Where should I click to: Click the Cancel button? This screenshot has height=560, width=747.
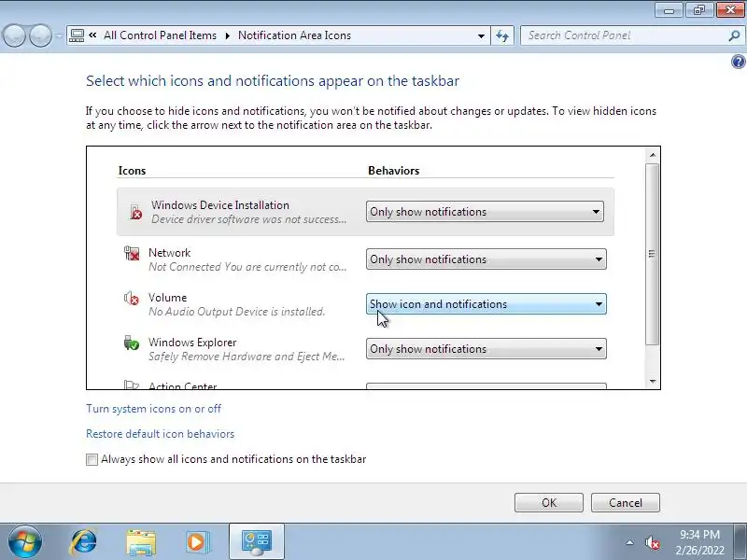point(626,503)
